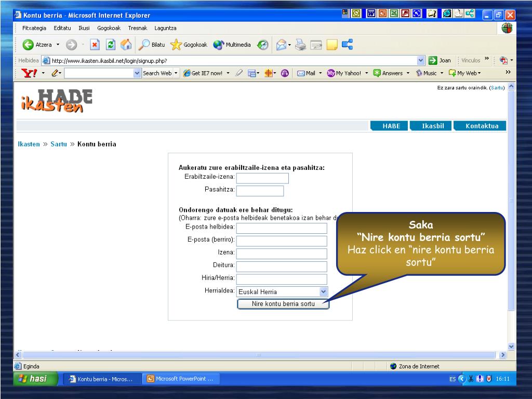Click the HABE navigation tab
532x399 pixels.
pos(390,126)
